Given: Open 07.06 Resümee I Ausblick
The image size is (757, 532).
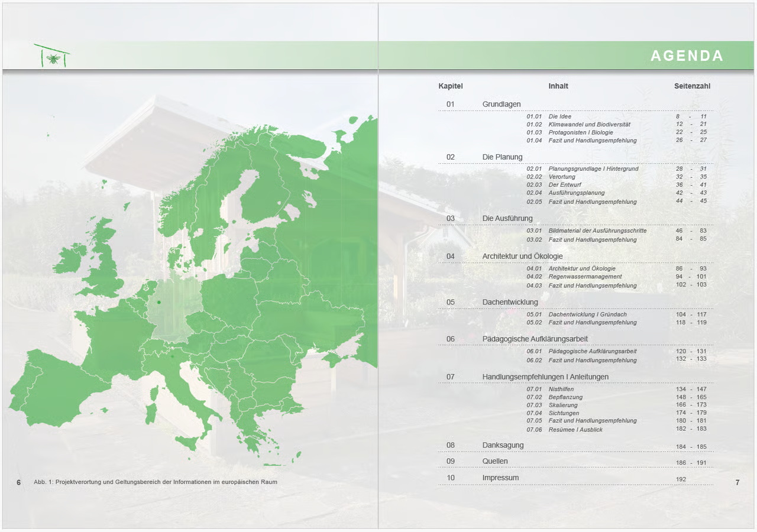Looking at the screenshot, I should (x=575, y=430).
